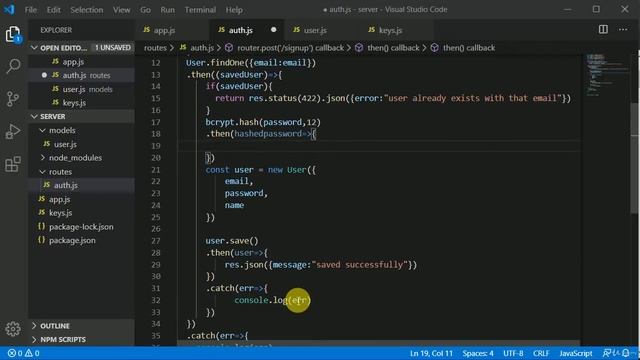
Task: Open the Run menu
Action: (x=167, y=9)
